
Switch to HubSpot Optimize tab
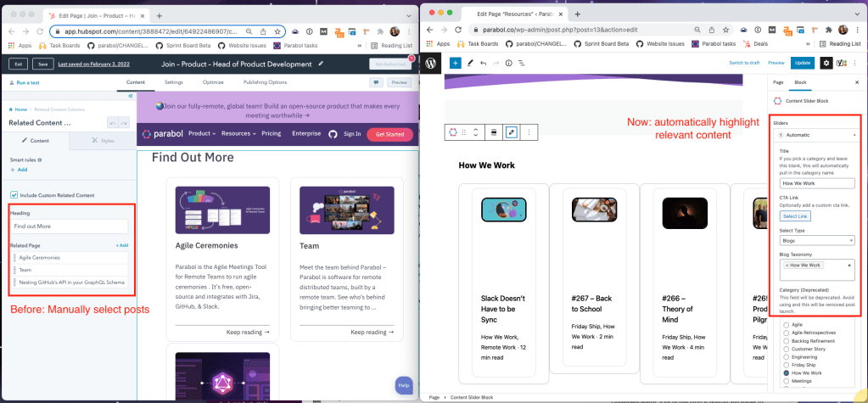click(x=213, y=82)
